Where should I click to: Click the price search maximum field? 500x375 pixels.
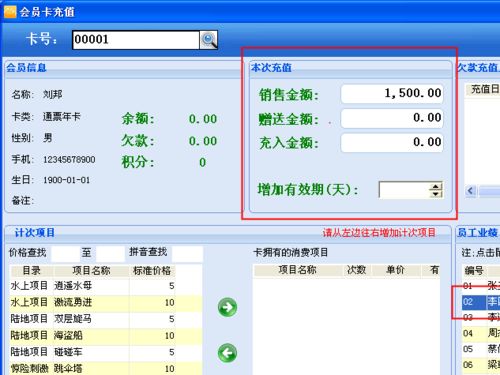[110, 254]
